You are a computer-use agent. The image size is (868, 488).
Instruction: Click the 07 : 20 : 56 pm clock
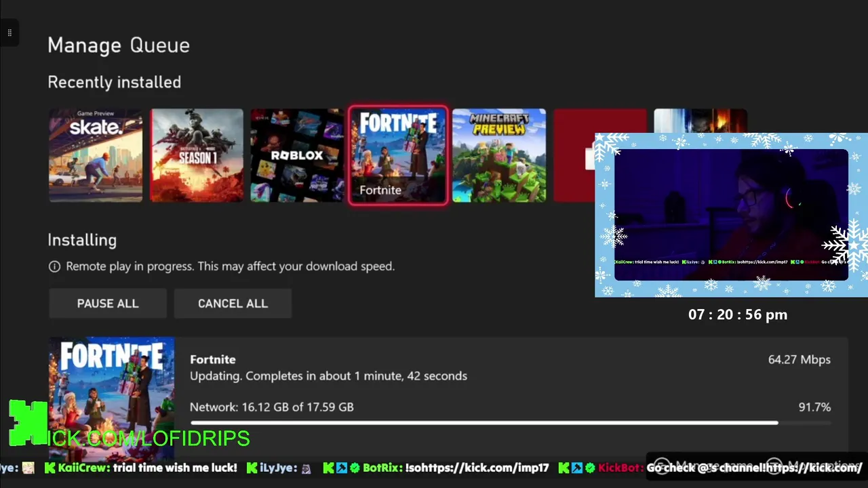[x=738, y=314]
